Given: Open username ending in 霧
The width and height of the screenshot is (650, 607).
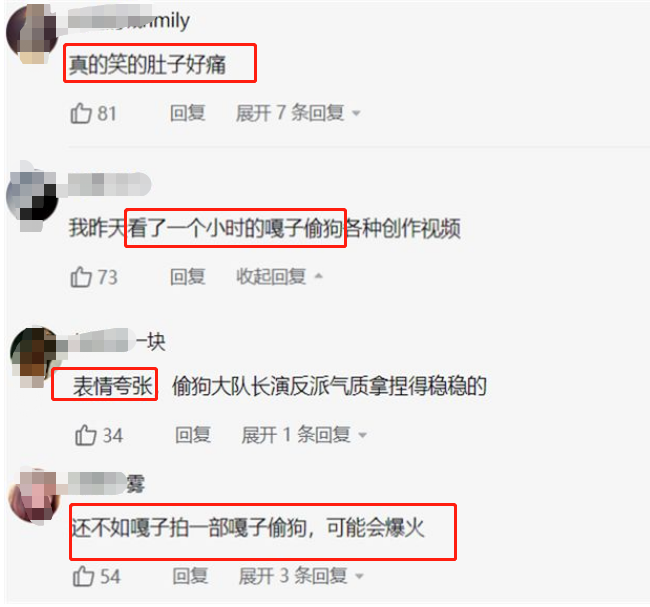Looking at the screenshot, I should [x=107, y=484].
